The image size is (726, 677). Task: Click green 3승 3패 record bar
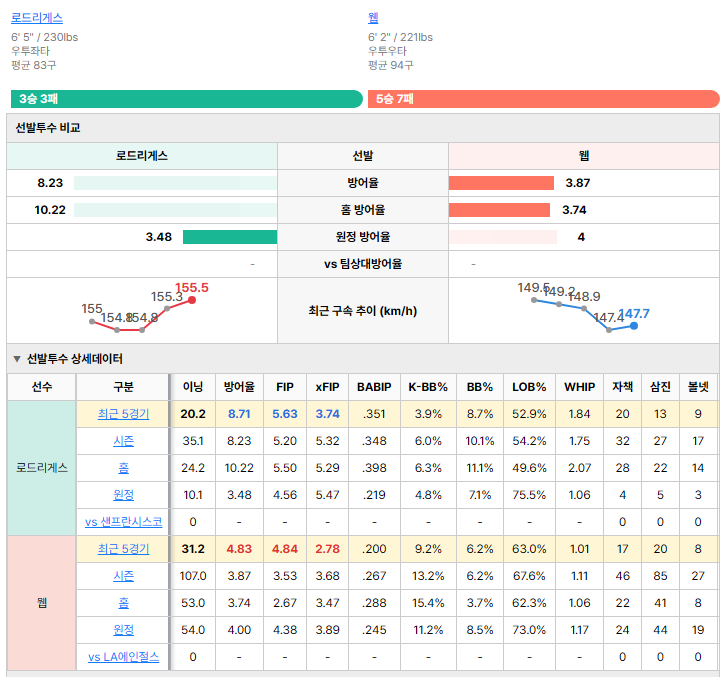[x=187, y=99]
